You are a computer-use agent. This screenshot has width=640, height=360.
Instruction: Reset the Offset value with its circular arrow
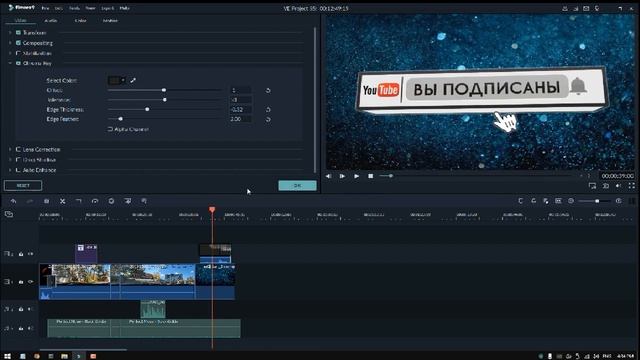click(268, 90)
